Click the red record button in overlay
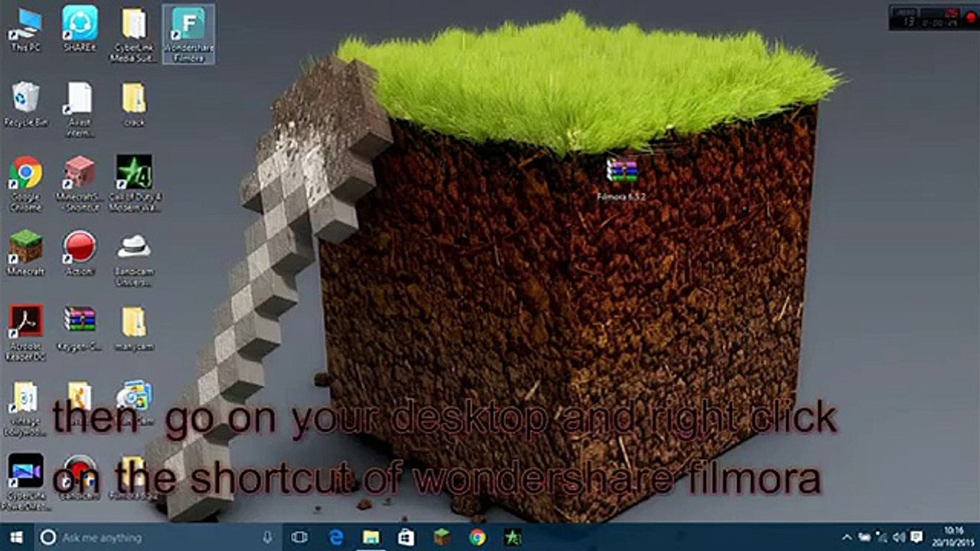The image size is (980, 551). (x=972, y=18)
